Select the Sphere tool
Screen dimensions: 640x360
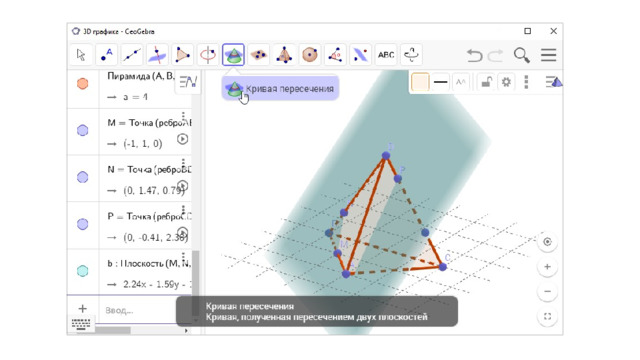[309, 55]
